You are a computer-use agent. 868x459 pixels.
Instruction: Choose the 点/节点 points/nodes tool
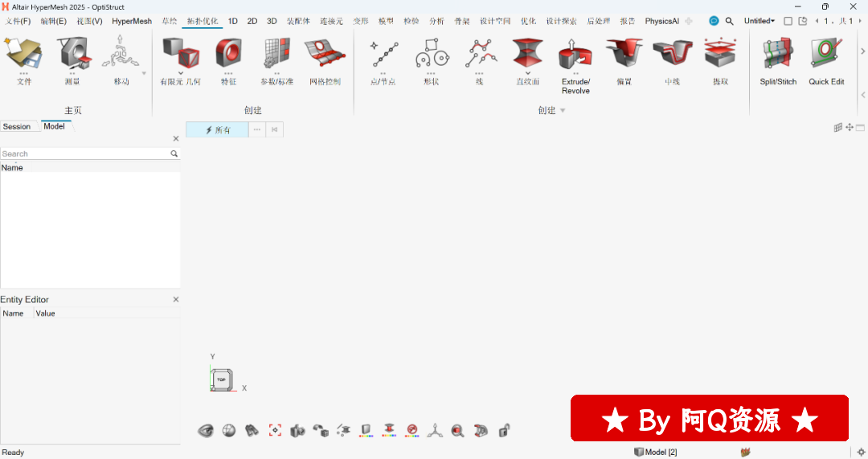click(383, 54)
